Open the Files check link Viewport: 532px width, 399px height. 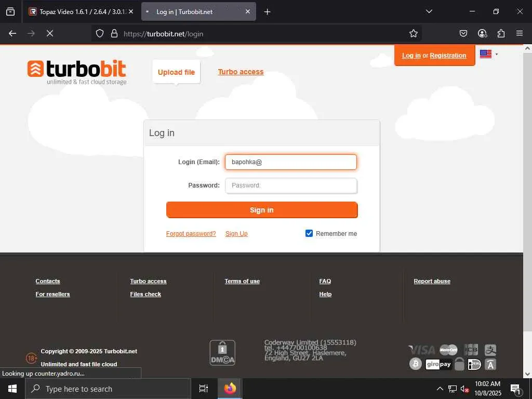pyautogui.click(x=145, y=294)
